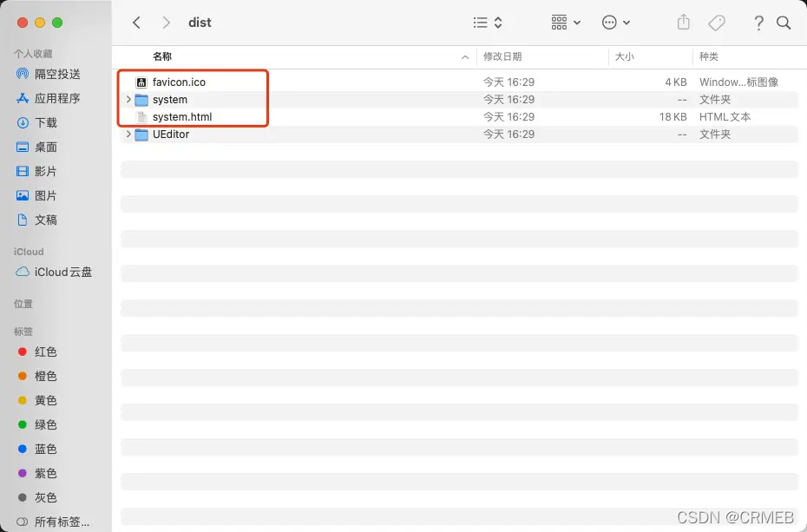Minimize the window with yellow button
The image size is (807, 532).
pos(40,23)
